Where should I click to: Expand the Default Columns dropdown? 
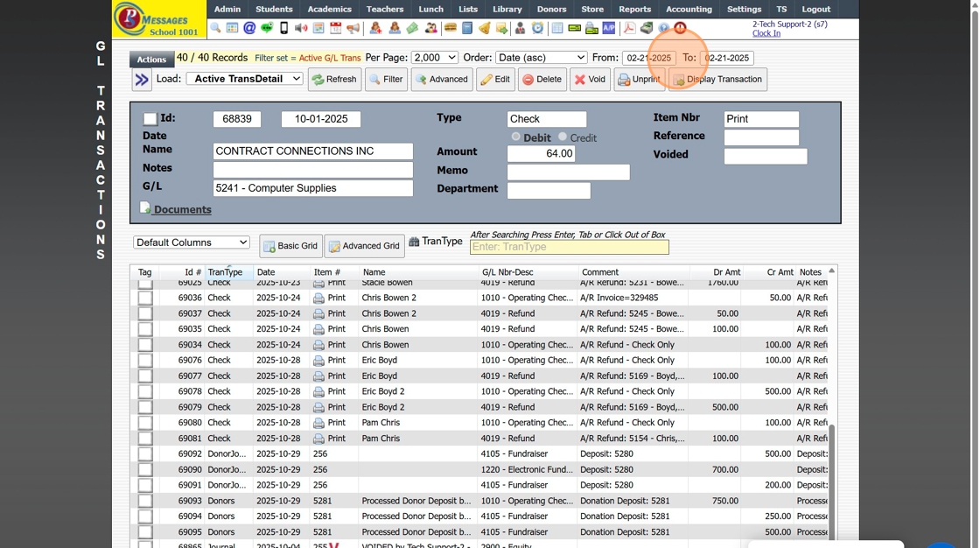[x=192, y=242]
